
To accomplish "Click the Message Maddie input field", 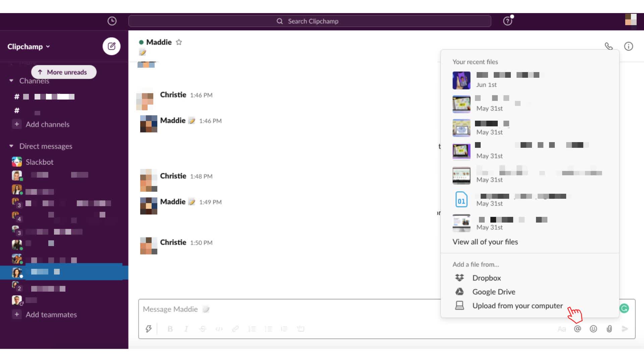I will click(288, 309).
